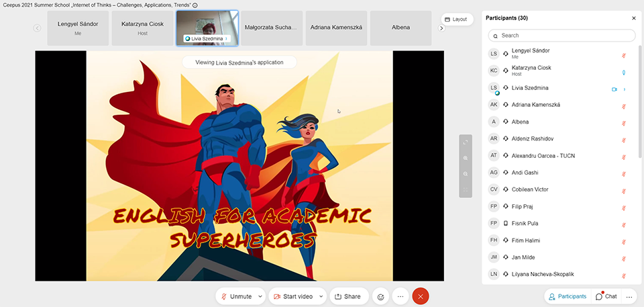Click muted mic icon for Jan Milde
This screenshot has height=307, width=644.
(623, 259)
